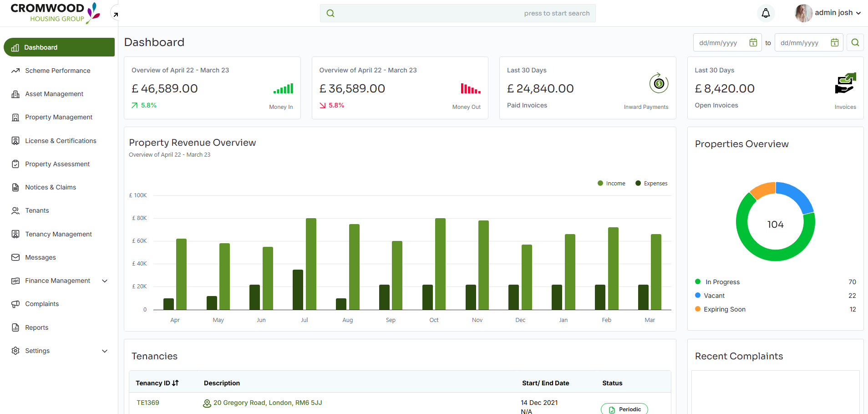868x414 pixels.
Task: Click the Inward Payments refresh dollar icon
Action: pos(658,83)
